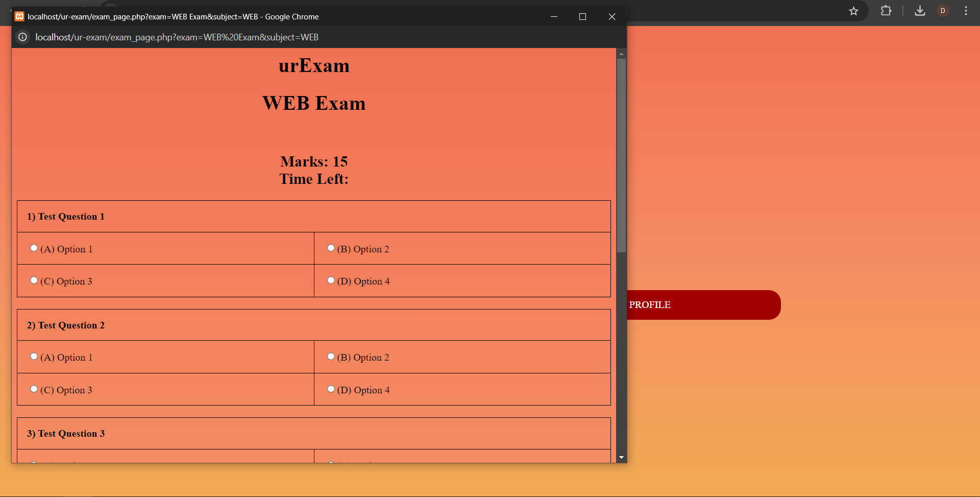Choose Option 2 (B) for Question 1
Image resolution: width=980 pixels, height=497 pixels.
331,248
